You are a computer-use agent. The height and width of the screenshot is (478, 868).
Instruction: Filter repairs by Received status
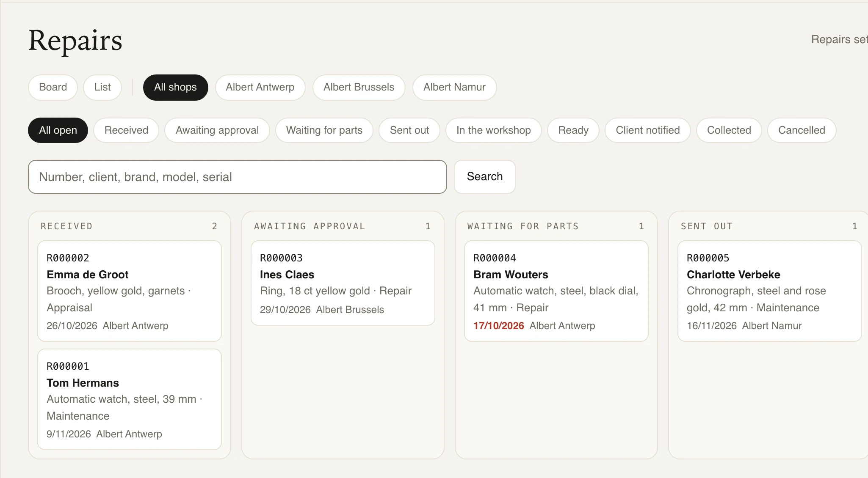pyautogui.click(x=126, y=130)
